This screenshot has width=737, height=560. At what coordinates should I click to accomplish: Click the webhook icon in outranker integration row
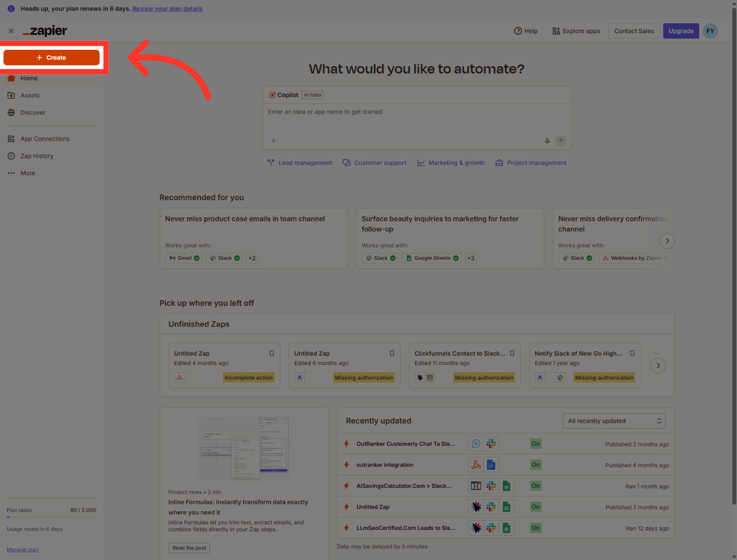point(476,465)
